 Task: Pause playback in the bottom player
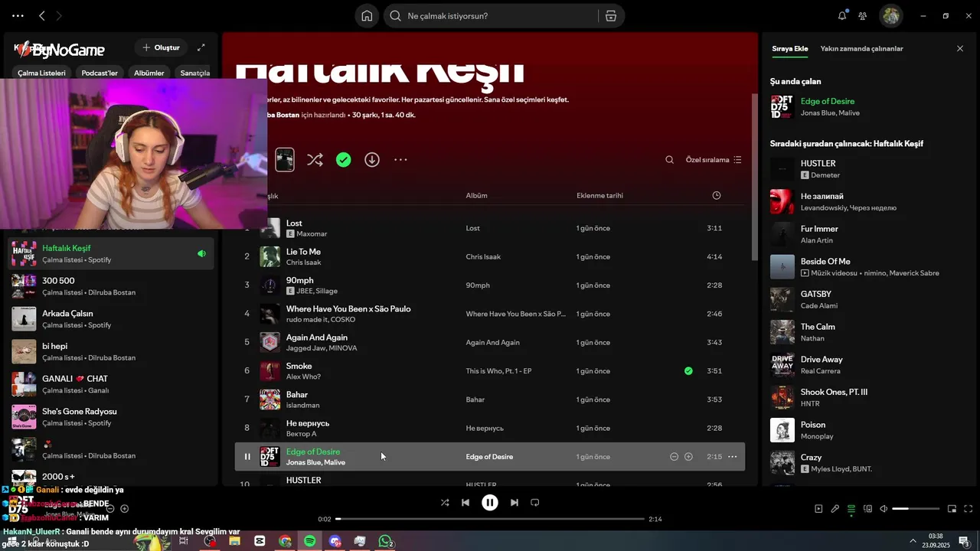point(490,503)
